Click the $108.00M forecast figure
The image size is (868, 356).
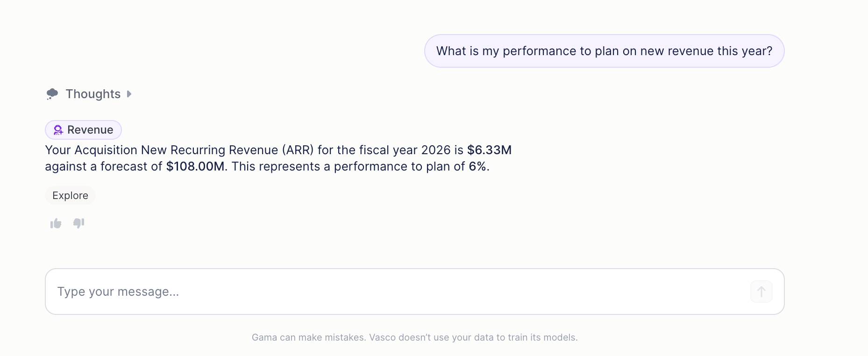(x=195, y=166)
